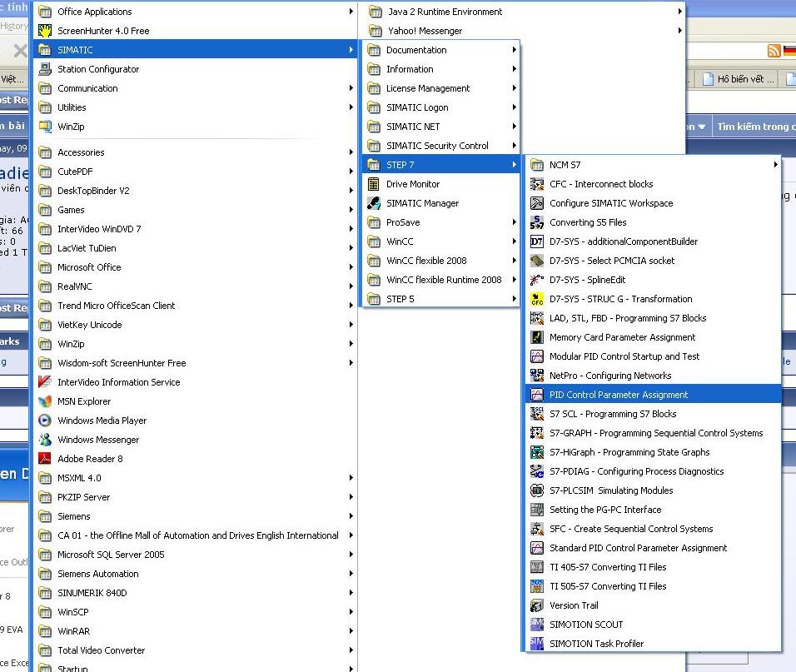Click PID Control Parameter Assignment icon
Screen dimensions: 796x672
pyautogui.click(x=536, y=395)
